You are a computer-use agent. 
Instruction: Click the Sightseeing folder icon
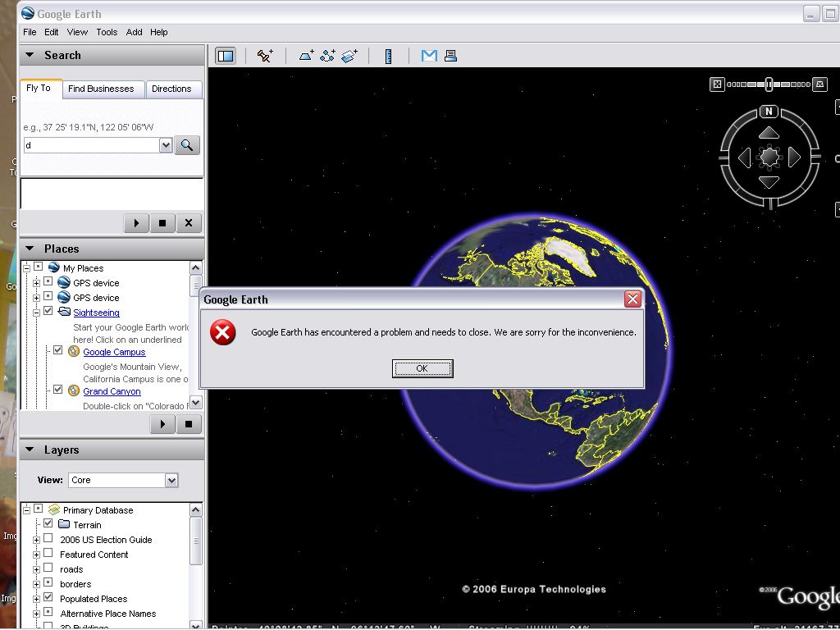pyautogui.click(x=64, y=312)
